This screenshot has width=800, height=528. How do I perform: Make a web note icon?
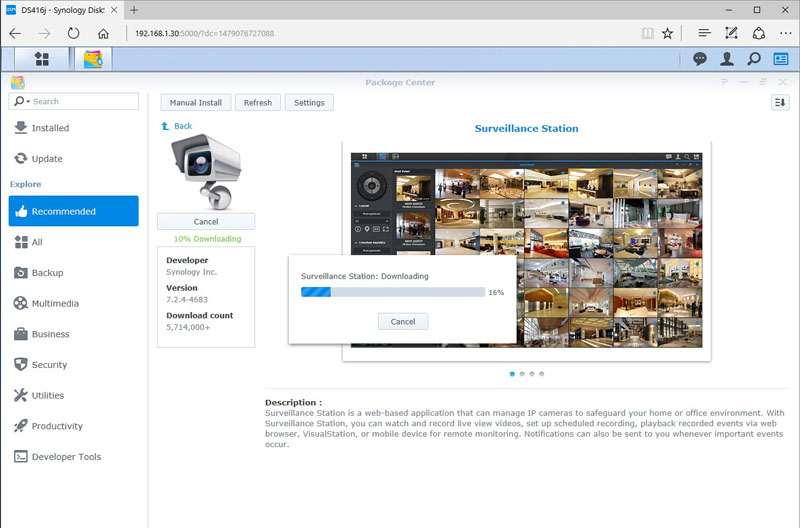point(731,34)
